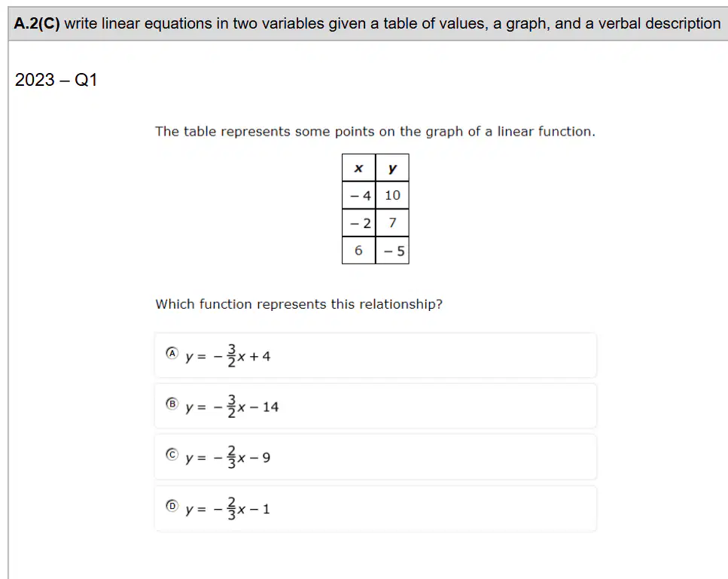728x579 pixels.
Task: Click table cell with y value 7
Action: [x=392, y=223]
